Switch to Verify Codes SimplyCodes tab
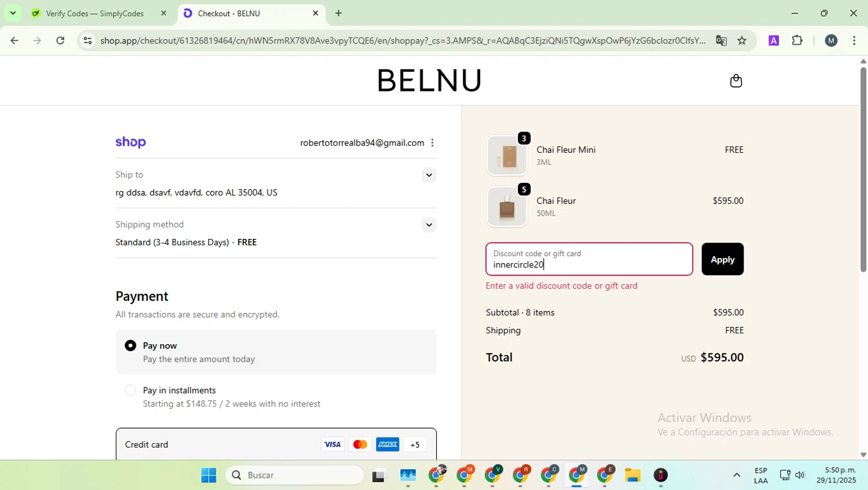 (95, 13)
